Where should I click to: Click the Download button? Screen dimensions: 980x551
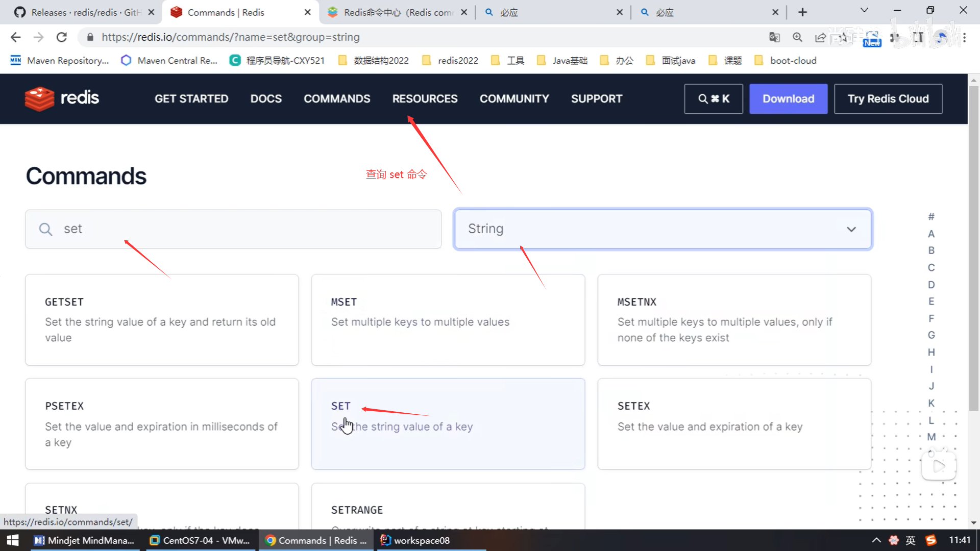(788, 98)
